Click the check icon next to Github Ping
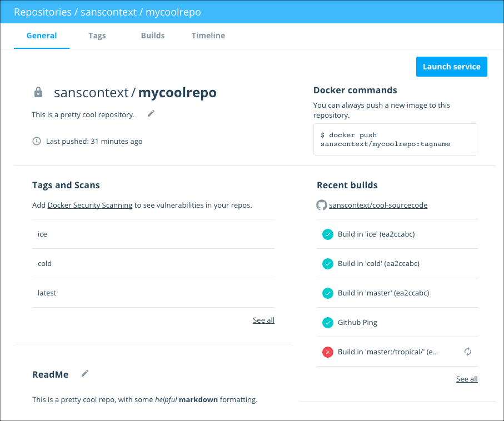 (327, 322)
